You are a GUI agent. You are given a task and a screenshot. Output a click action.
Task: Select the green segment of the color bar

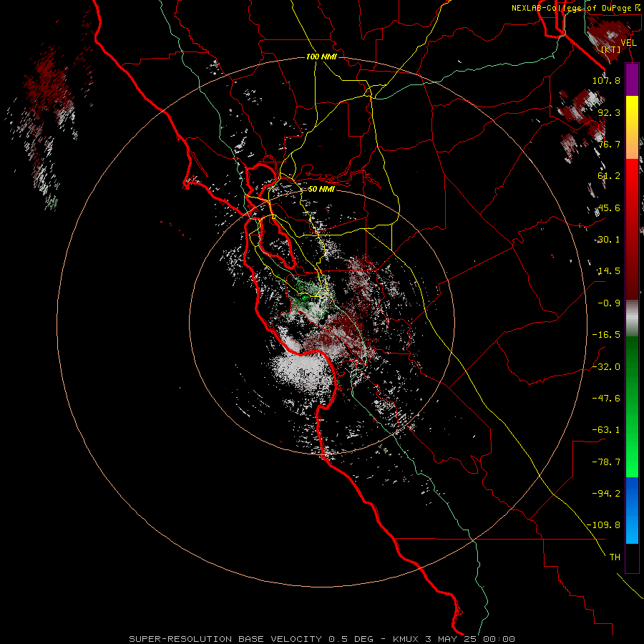(632, 406)
